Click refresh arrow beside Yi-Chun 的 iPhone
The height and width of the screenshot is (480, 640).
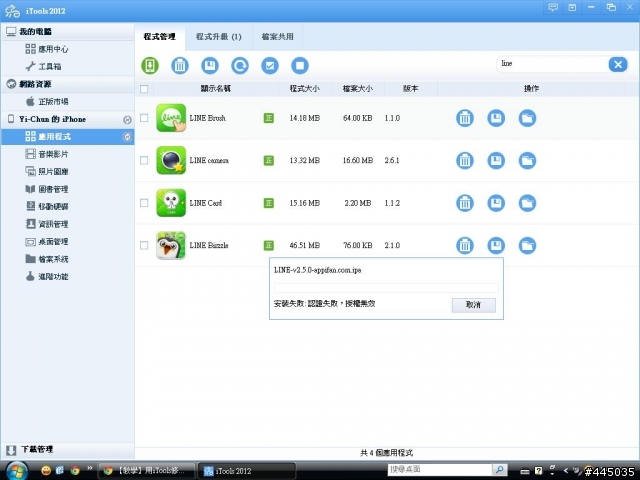pyautogui.click(x=127, y=120)
